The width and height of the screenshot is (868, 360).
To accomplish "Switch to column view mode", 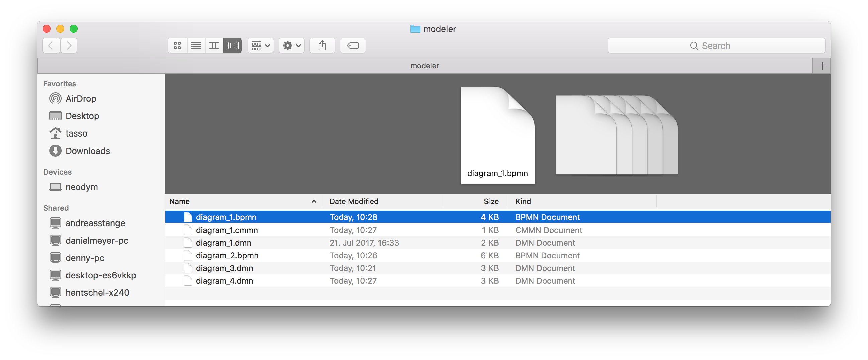I will click(x=214, y=45).
